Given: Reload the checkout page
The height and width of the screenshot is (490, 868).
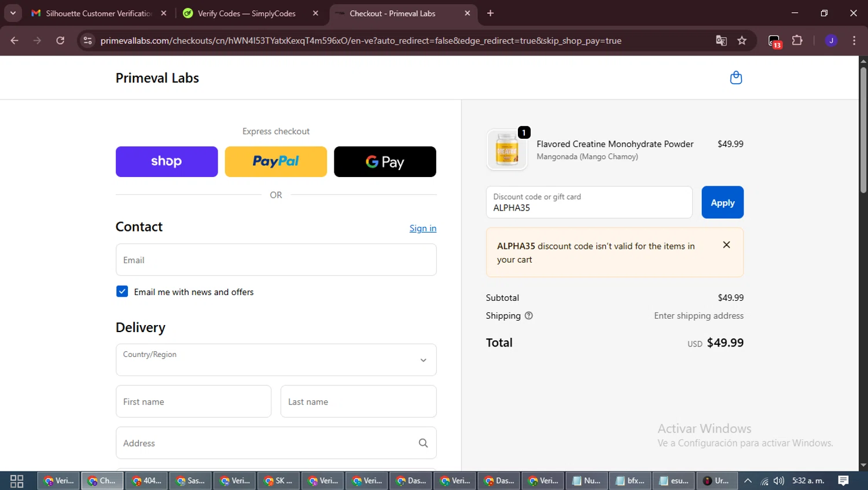Looking at the screenshot, I should coord(60,40).
